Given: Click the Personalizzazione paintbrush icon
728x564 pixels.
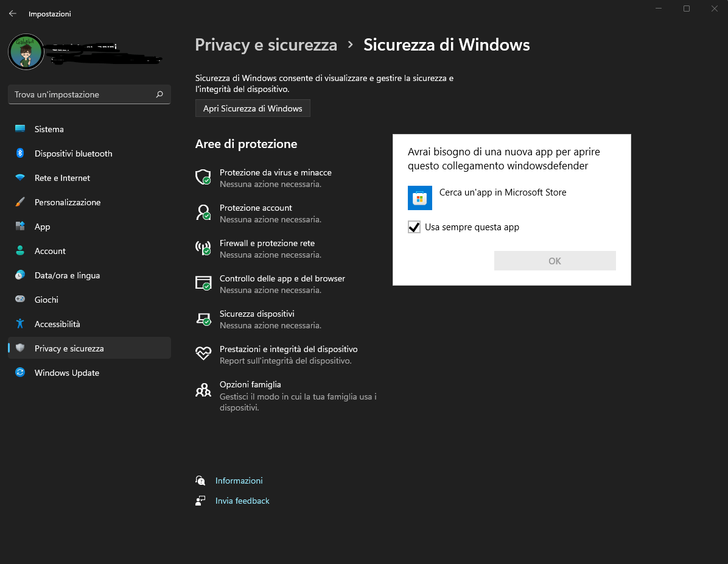Looking at the screenshot, I should (20, 202).
